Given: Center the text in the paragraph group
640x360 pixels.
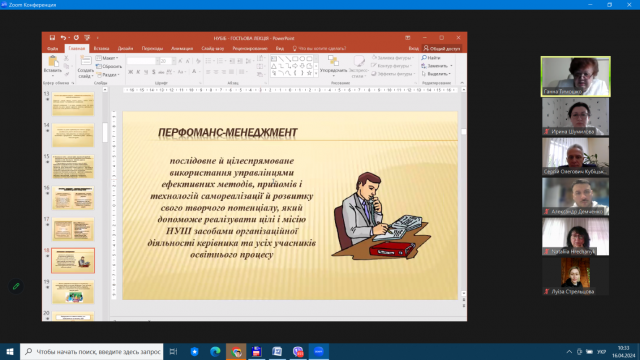Looking at the screenshot, I should (216, 72).
